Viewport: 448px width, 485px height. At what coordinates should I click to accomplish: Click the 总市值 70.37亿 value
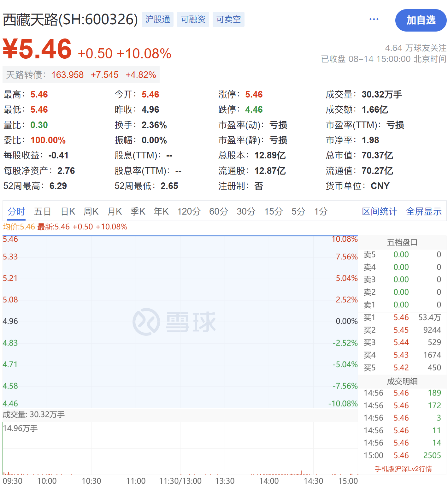(377, 155)
